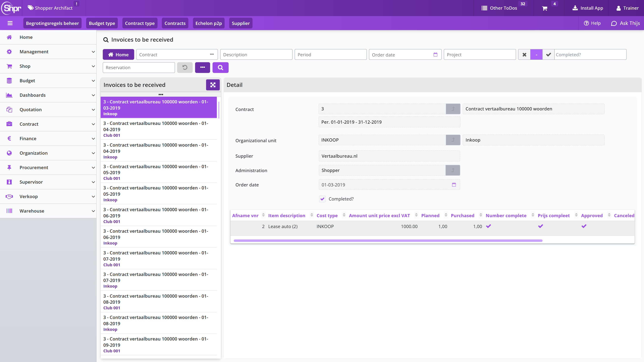Image resolution: width=644 pixels, height=362 pixels.
Task: Toggle Number complete check for Lease auto
Action: click(x=488, y=226)
